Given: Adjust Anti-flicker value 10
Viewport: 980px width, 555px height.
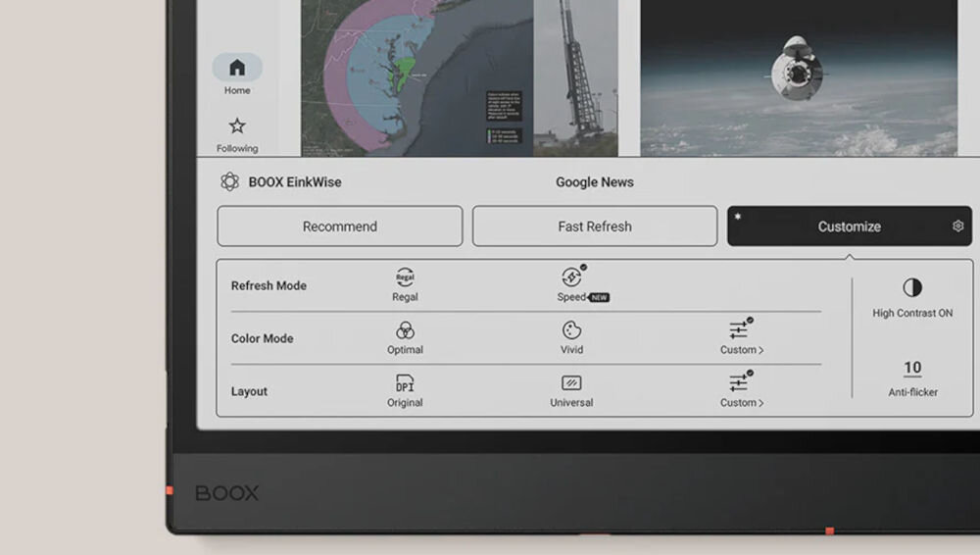Looking at the screenshot, I should pyautogui.click(x=912, y=368).
